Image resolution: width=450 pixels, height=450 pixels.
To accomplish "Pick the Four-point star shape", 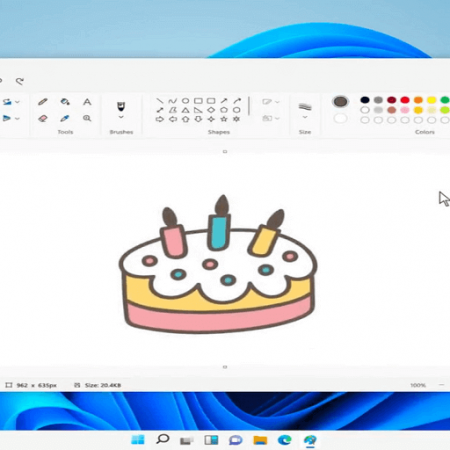I will click(x=211, y=119).
